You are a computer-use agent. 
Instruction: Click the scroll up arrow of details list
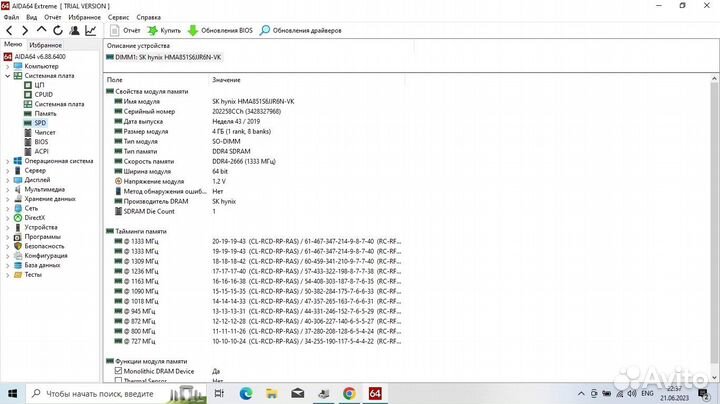(714, 79)
